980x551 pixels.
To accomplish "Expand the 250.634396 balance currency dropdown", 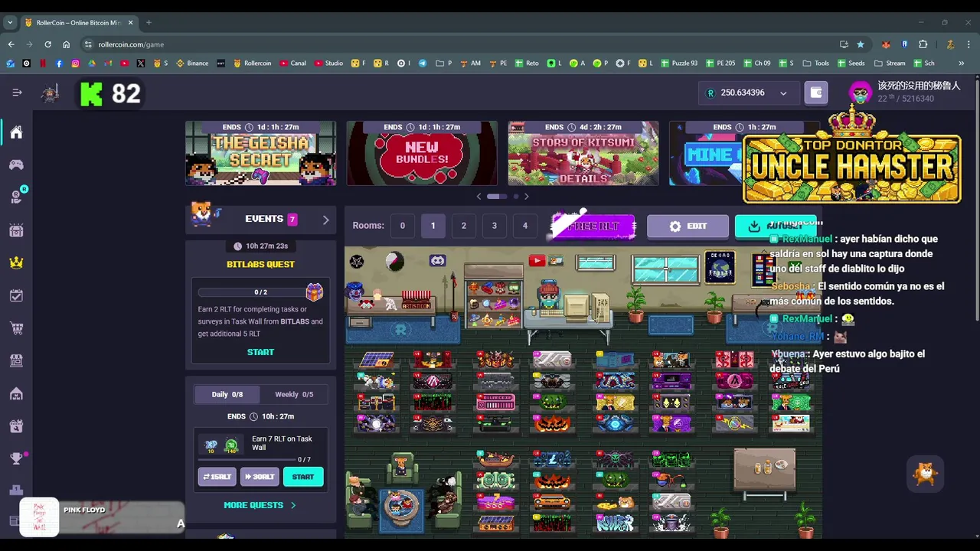I will click(x=783, y=93).
